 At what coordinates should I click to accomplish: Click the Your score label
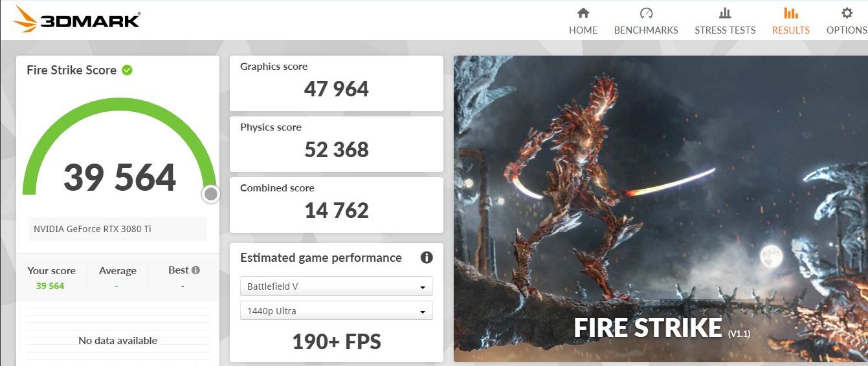[x=51, y=271]
